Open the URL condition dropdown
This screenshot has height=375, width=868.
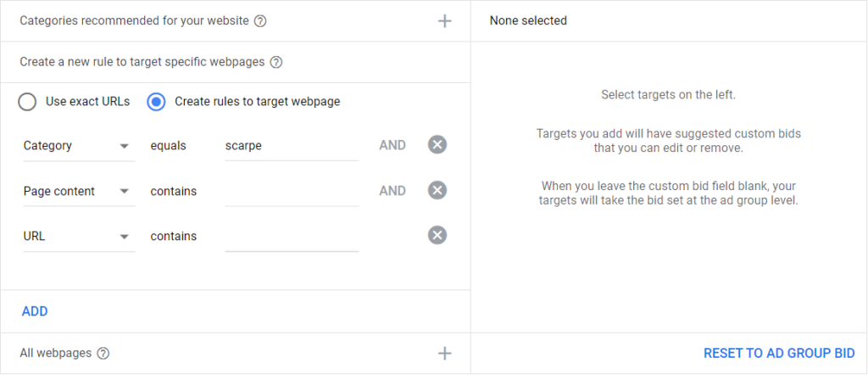click(78, 237)
